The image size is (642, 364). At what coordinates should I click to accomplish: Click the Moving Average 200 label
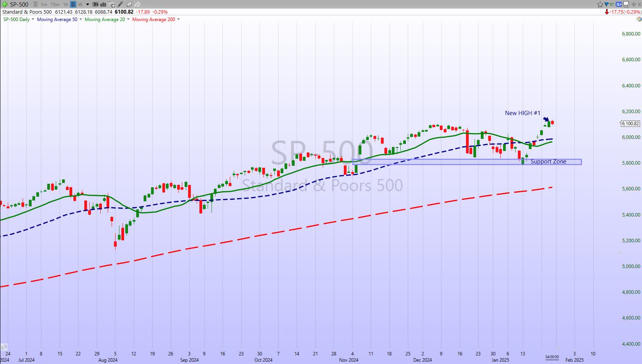[x=154, y=20]
